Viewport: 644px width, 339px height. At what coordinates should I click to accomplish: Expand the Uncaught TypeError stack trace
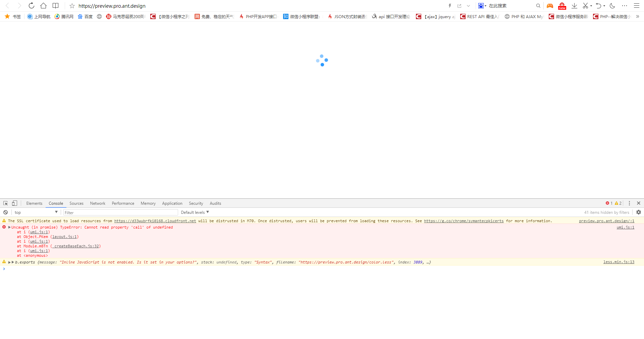pos(9,227)
